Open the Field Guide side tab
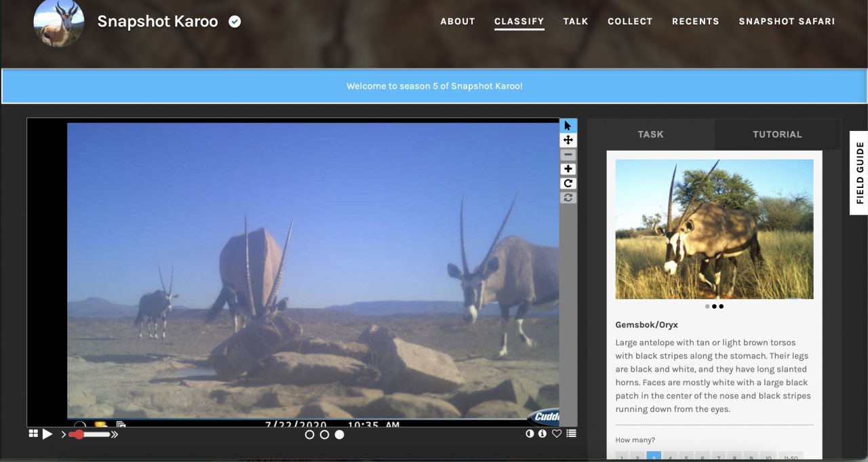Screen dimensions: 868x462 [859, 173]
